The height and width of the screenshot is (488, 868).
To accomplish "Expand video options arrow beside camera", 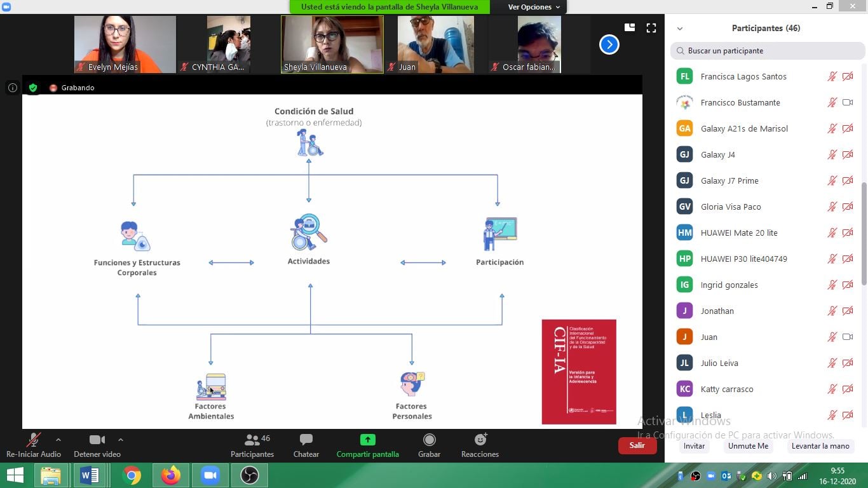I will click(120, 440).
